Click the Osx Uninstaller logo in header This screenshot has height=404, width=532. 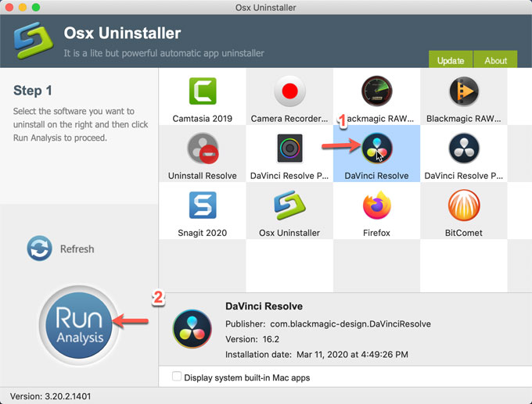point(33,41)
